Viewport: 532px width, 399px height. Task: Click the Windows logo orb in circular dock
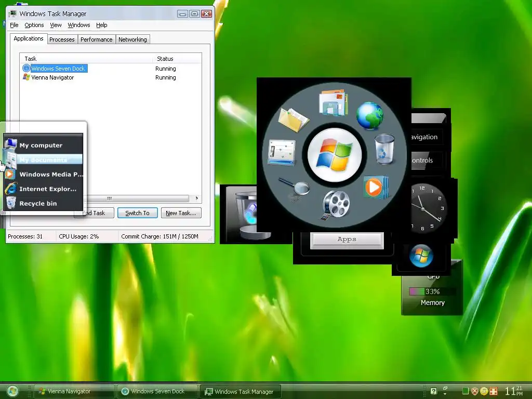pyautogui.click(x=335, y=155)
